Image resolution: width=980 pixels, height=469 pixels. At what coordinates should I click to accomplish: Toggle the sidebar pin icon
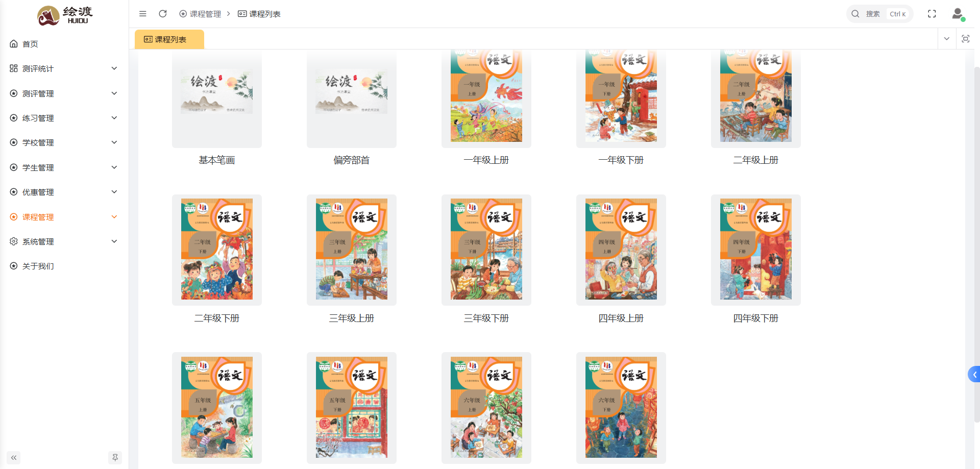coord(115,458)
